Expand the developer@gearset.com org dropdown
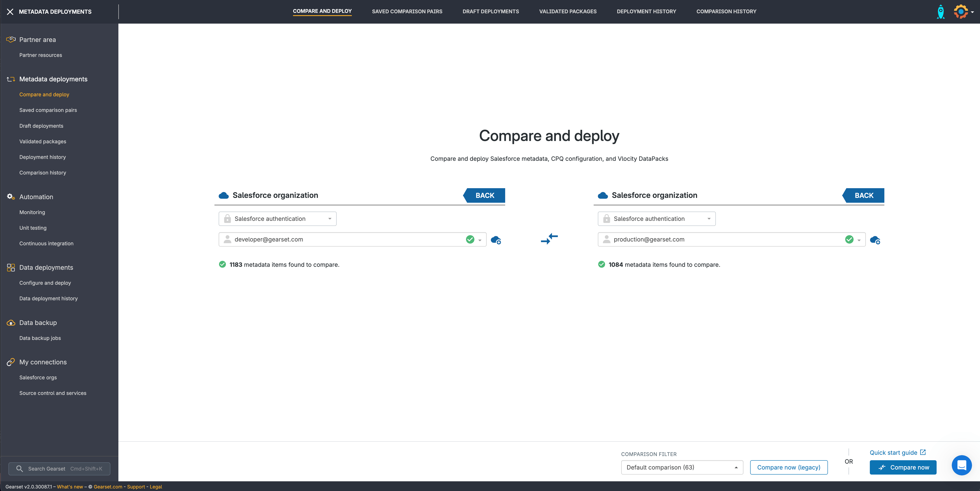The width and height of the screenshot is (980, 491). click(480, 240)
